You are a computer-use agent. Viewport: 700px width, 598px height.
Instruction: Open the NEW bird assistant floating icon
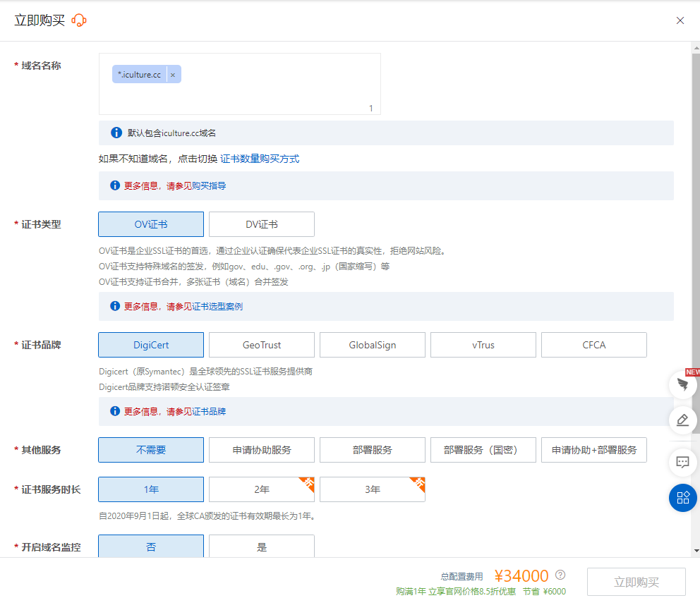click(x=682, y=384)
